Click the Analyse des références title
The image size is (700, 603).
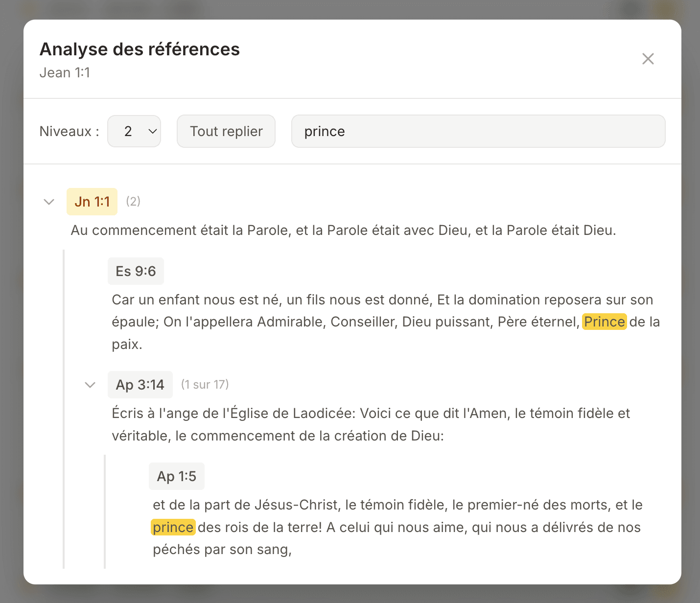point(140,49)
